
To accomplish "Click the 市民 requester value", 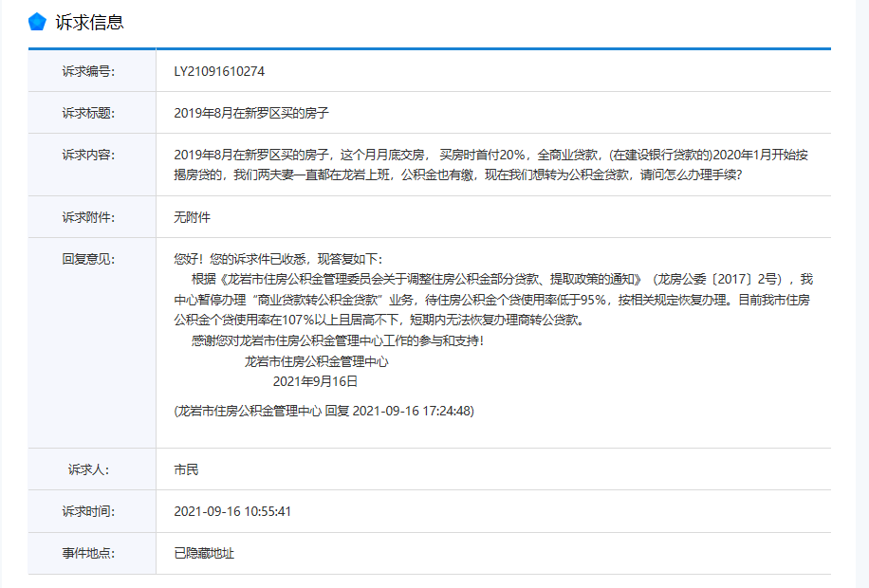I will click(186, 469).
